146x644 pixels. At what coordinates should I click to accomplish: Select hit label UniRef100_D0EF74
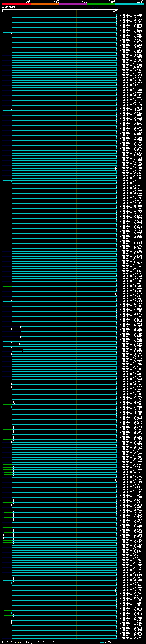click(x=131, y=223)
